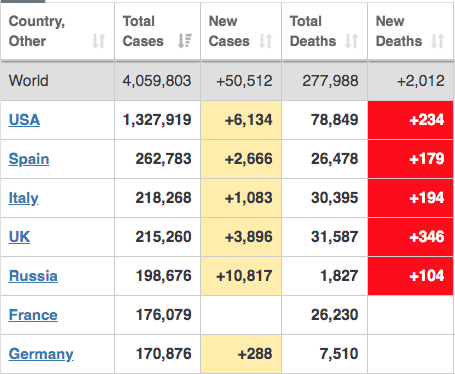Open the Germany country link

click(x=41, y=354)
